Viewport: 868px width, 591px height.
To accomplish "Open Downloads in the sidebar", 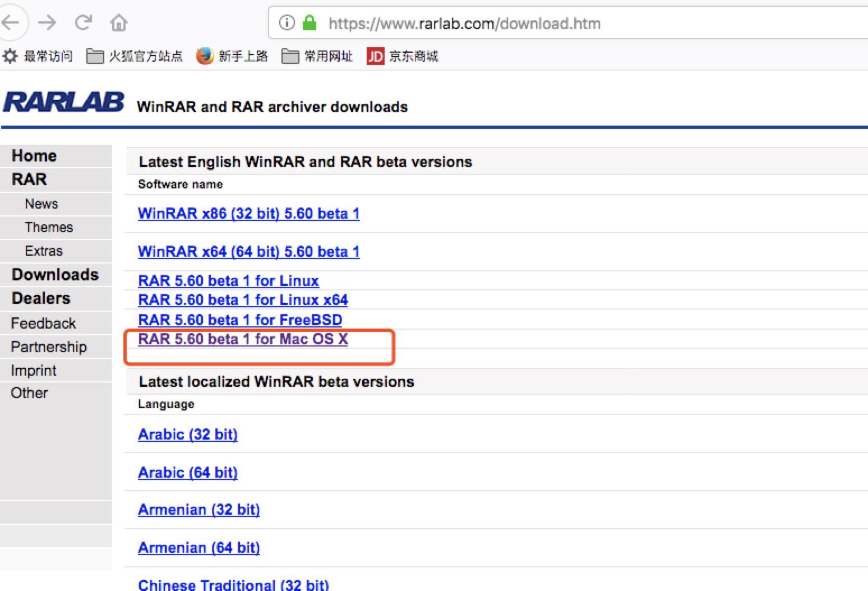I will coord(55,275).
